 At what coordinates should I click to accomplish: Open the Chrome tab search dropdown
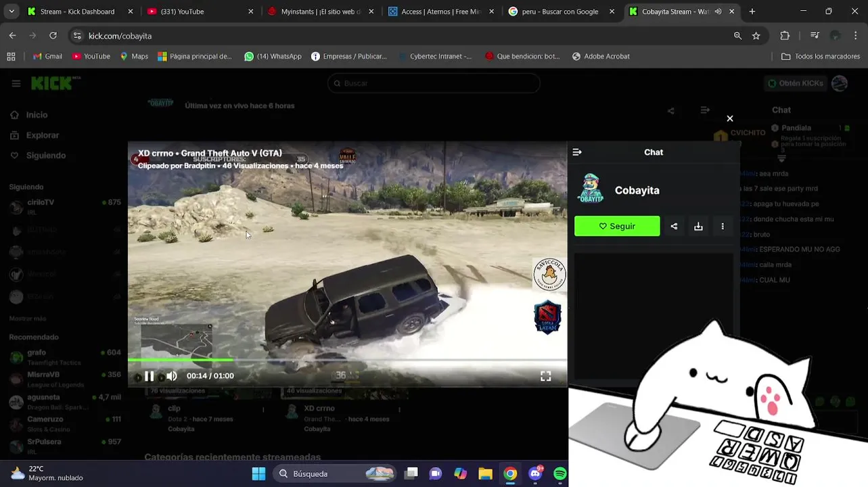[12, 11]
